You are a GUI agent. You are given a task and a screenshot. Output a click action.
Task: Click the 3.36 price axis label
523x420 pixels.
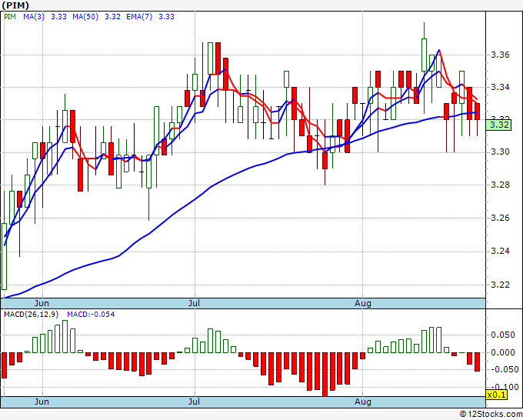(x=501, y=55)
